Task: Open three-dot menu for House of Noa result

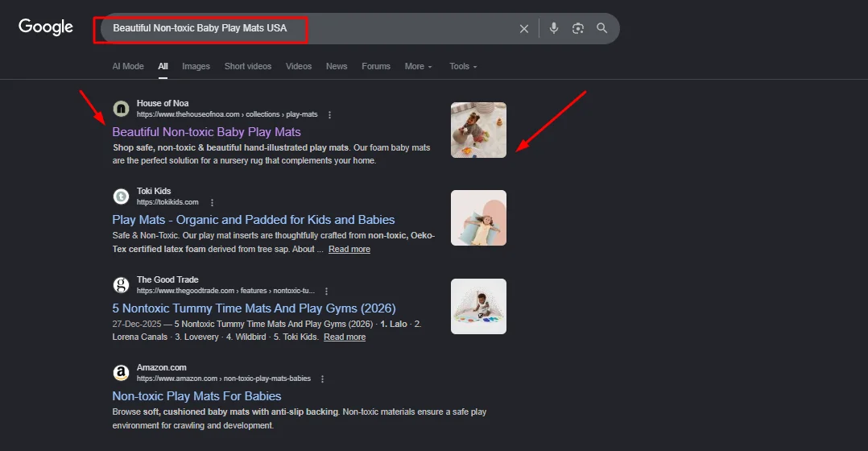Action: [x=329, y=115]
